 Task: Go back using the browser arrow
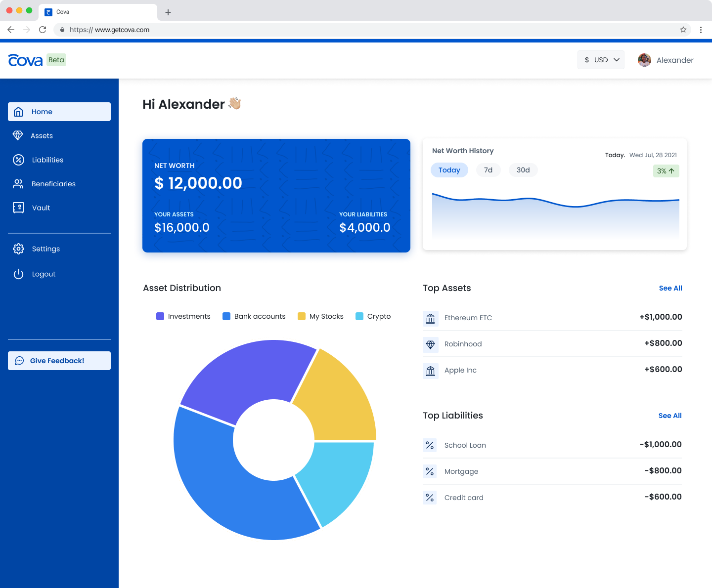[11, 30]
